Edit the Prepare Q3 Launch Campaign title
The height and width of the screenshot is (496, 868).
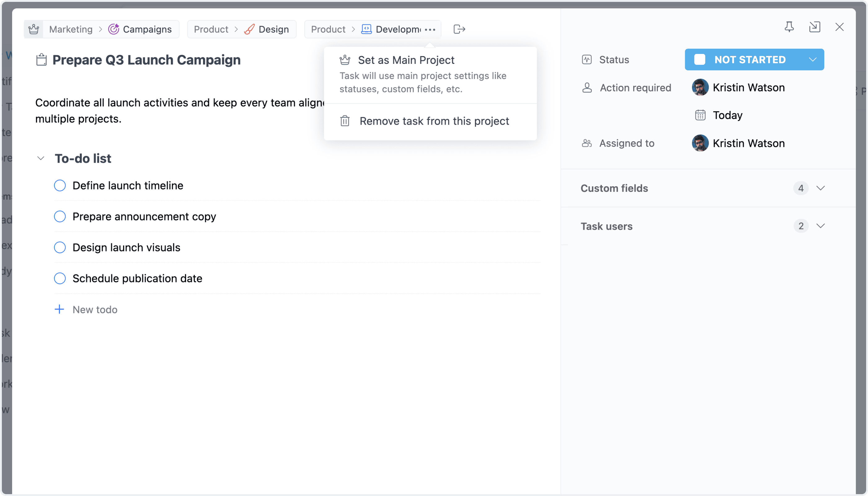147,60
